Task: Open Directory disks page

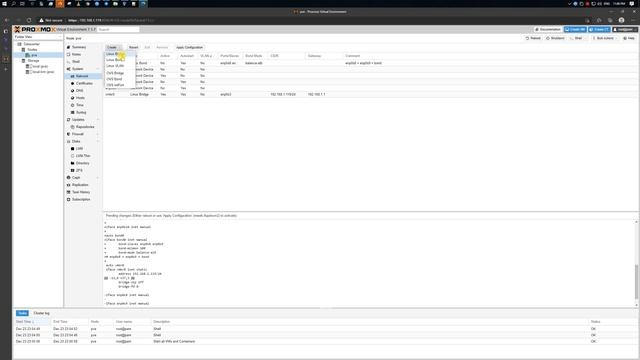Action: (x=82, y=163)
